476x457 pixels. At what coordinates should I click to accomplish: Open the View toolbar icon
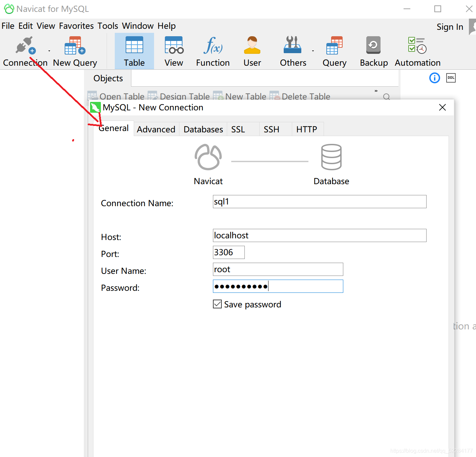point(174,45)
